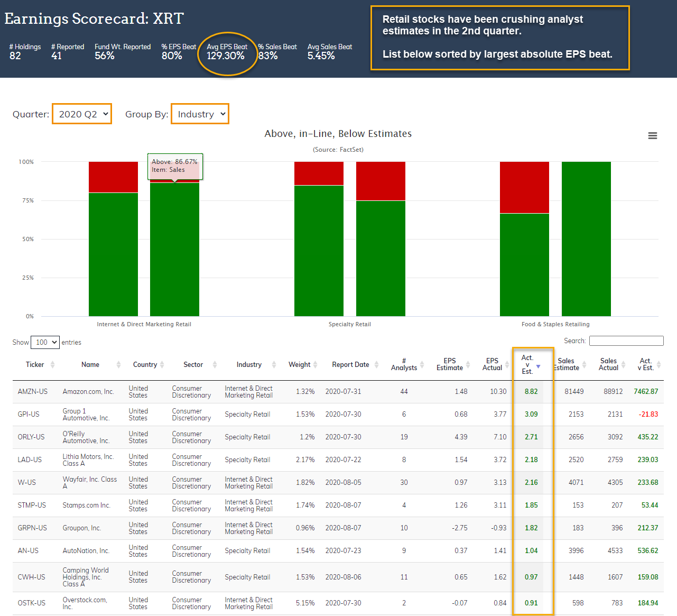Sort table by # Analysts arrows
Viewport: 677px width, 616px height.
pos(422,365)
